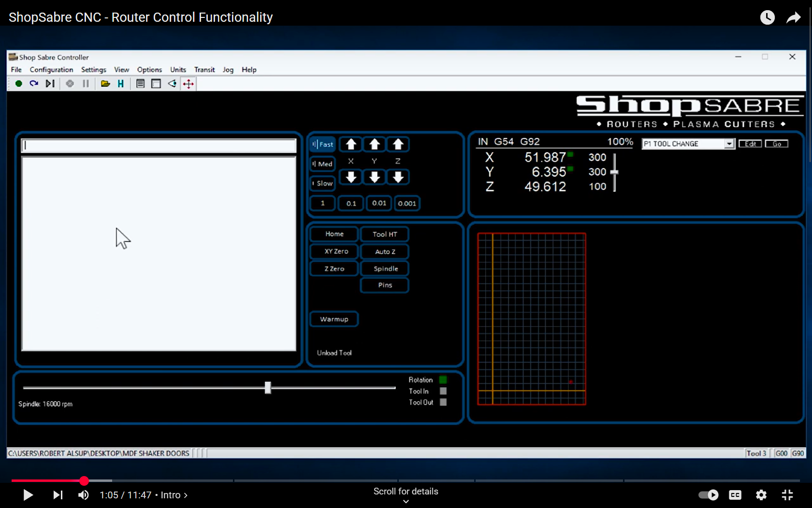The width and height of the screenshot is (812, 508).
Task: Jog X axis positive with up arrow
Action: click(351, 144)
